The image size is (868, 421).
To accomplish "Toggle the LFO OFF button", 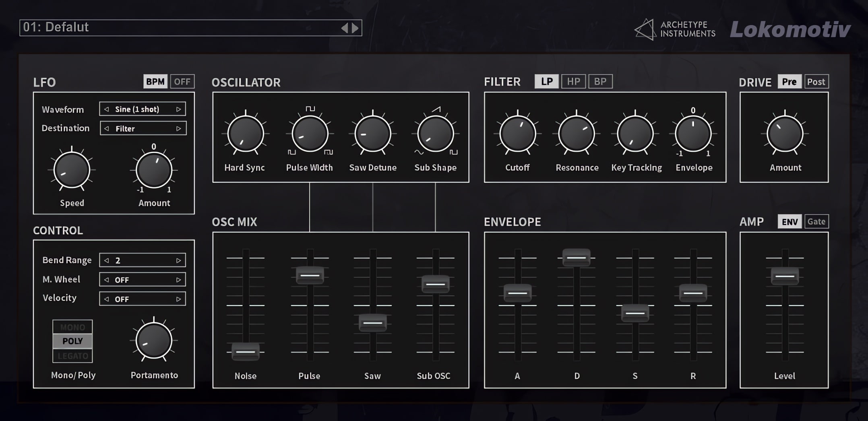I will pyautogui.click(x=182, y=81).
